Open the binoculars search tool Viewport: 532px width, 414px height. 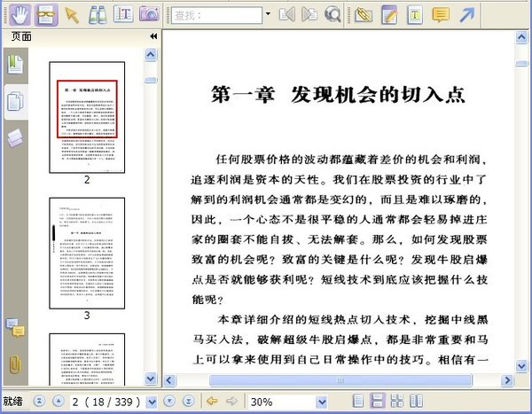[98, 14]
